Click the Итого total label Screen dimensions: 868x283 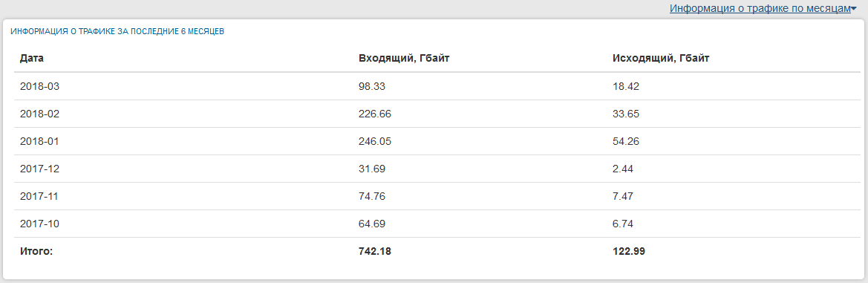click(36, 252)
